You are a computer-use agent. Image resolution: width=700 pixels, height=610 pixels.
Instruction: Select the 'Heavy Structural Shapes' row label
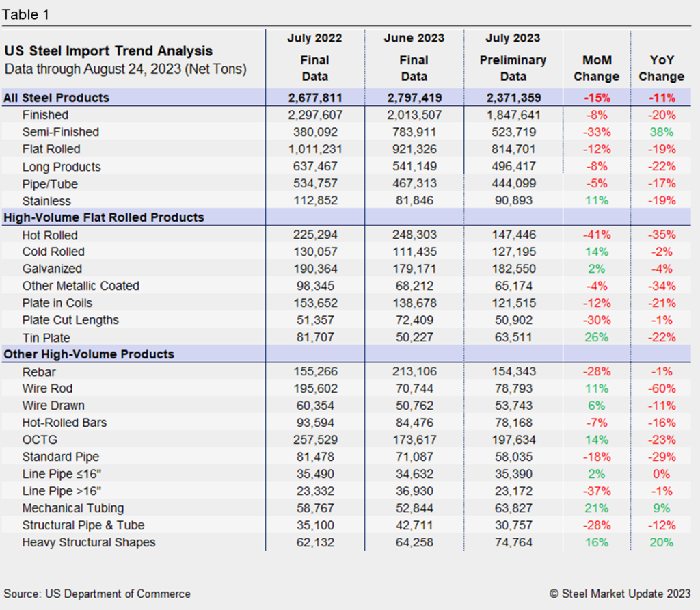88,542
